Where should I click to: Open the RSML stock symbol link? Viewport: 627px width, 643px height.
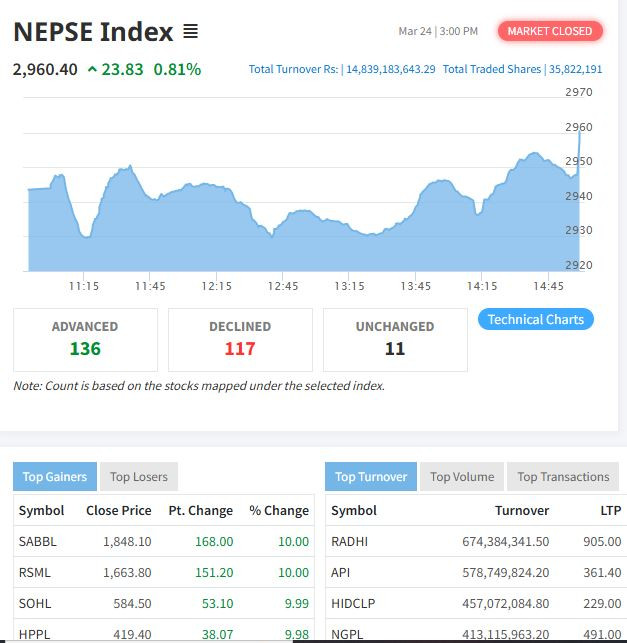point(35,573)
